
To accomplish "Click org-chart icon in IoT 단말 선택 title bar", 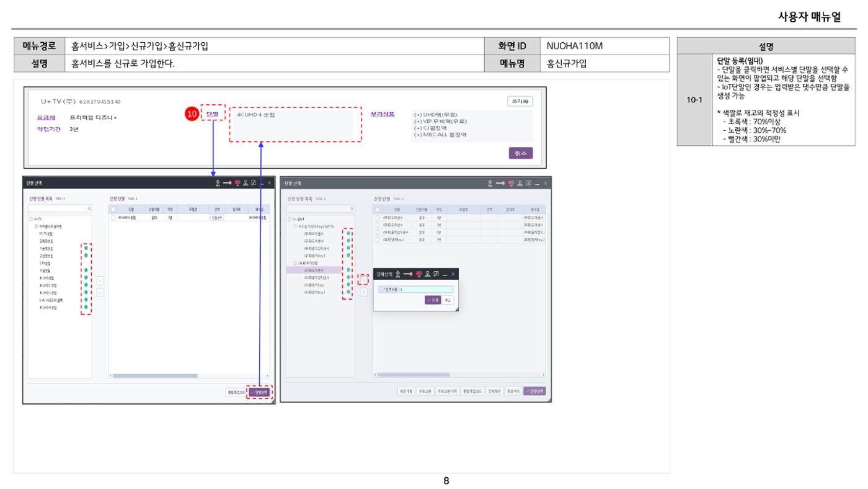I will [520, 183].
